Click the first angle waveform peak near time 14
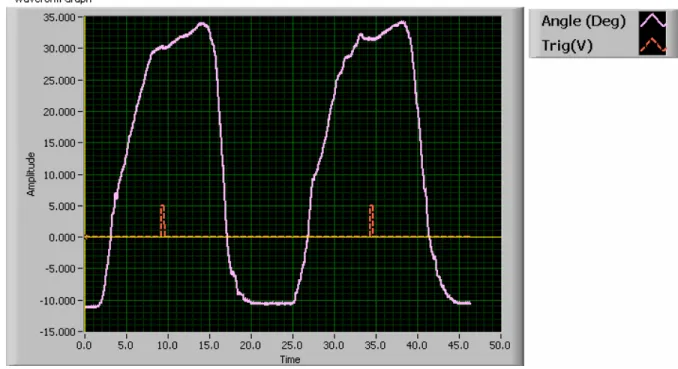This screenshot has height=369, width=678. 202,25
